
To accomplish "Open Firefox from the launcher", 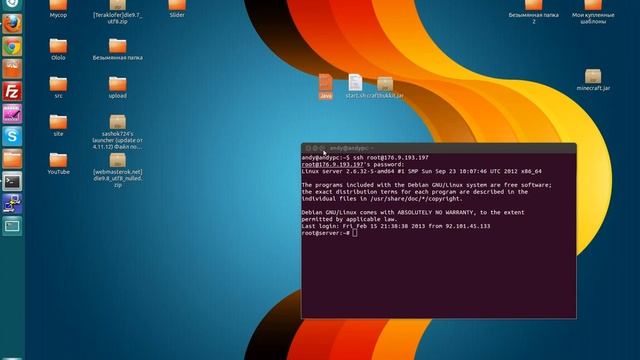I will click(12, 24).
